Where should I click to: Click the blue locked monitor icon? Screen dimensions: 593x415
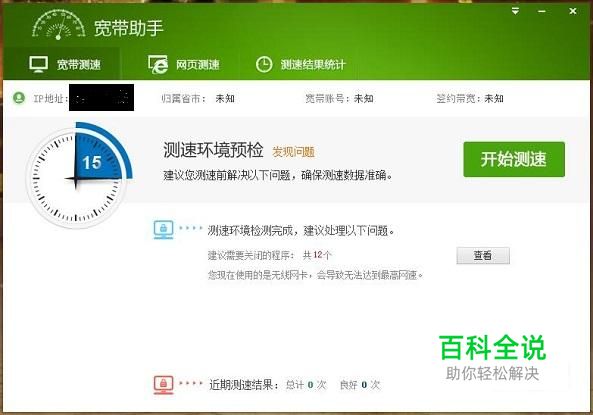(163, 230)
